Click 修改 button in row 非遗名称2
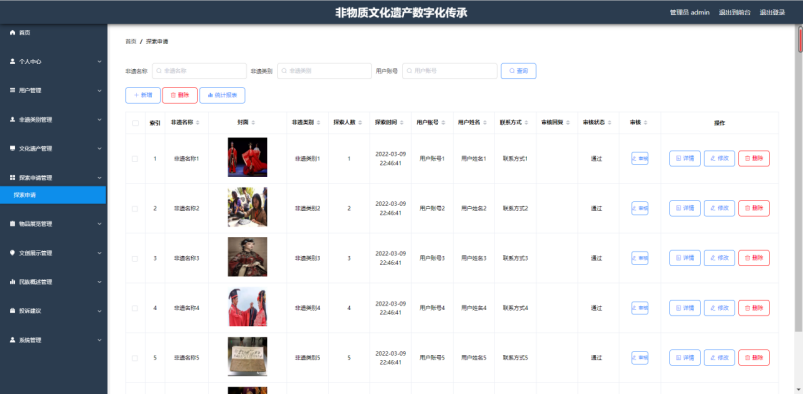803x394 pixels. click(x=720, y=209)
